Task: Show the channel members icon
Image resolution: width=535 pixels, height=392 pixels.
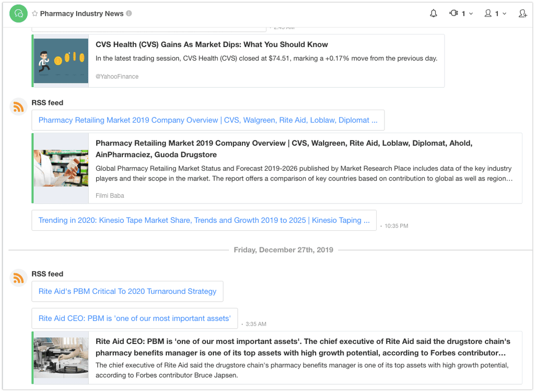Action: 489,13
